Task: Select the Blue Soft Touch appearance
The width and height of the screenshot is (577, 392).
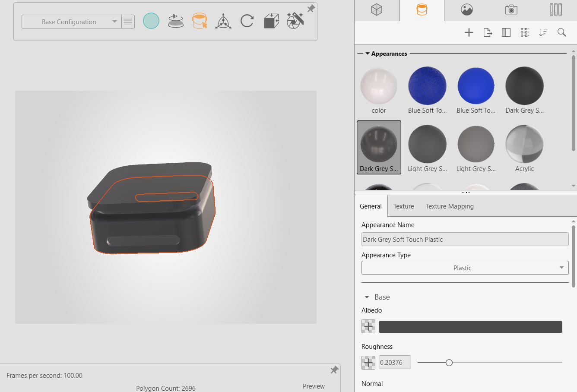Action: click(427, 86)
